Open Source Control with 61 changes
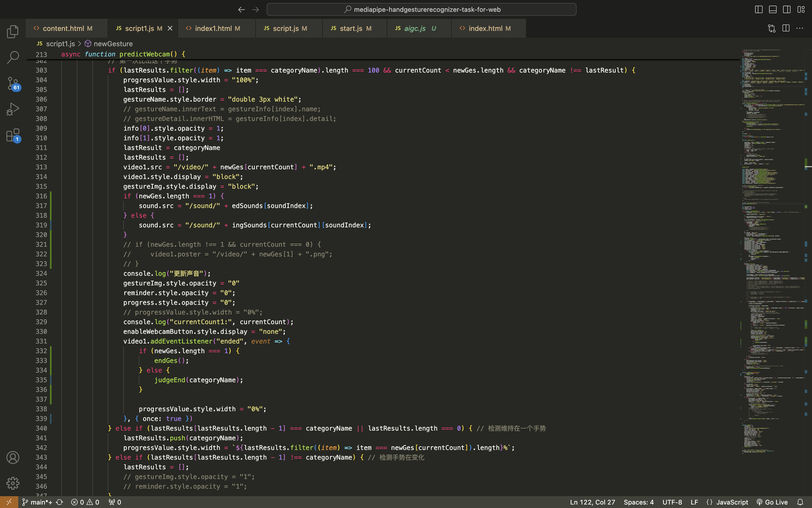This screenshot has width=812, height=508. [x=13, y=83]
